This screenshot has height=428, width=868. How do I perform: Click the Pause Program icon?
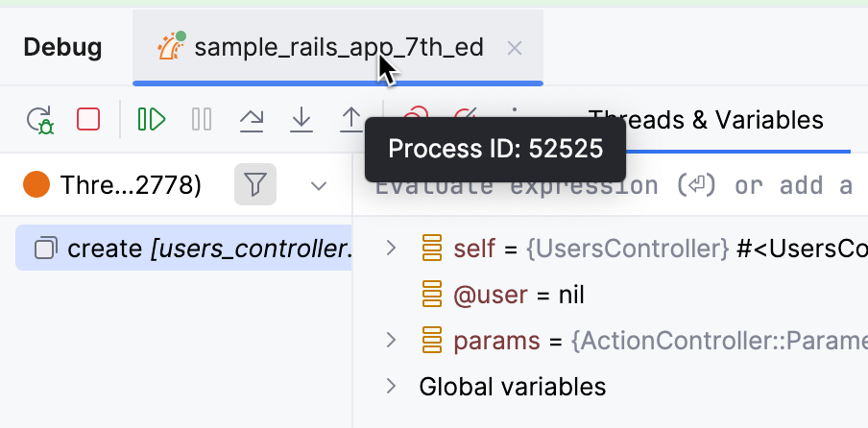202,119
